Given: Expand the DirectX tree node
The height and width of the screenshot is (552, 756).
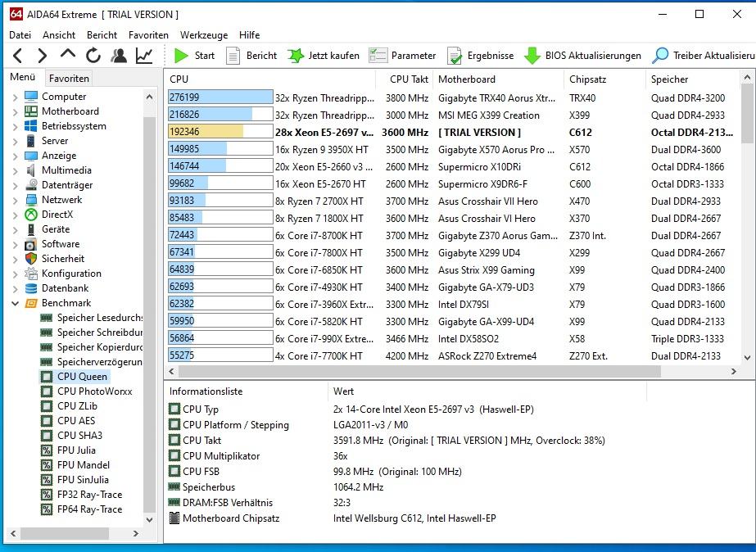Looking at the screenshot, I should [x=15, y=215].
